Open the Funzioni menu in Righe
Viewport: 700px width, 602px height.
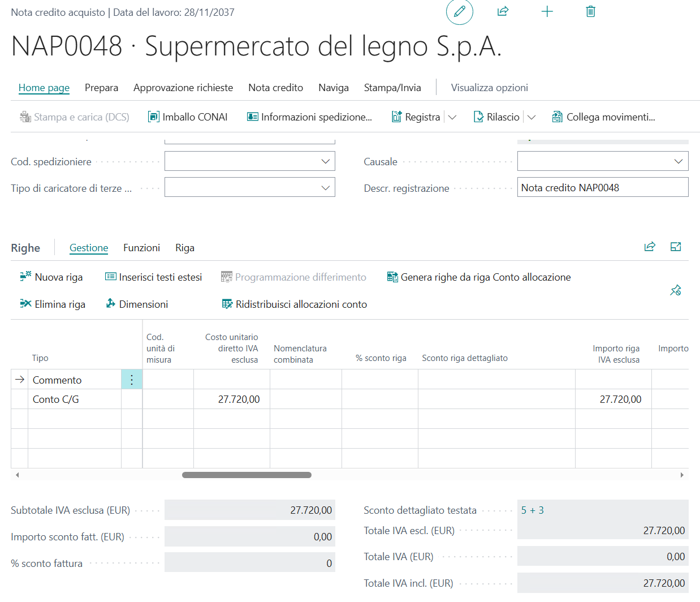[141, 248]
